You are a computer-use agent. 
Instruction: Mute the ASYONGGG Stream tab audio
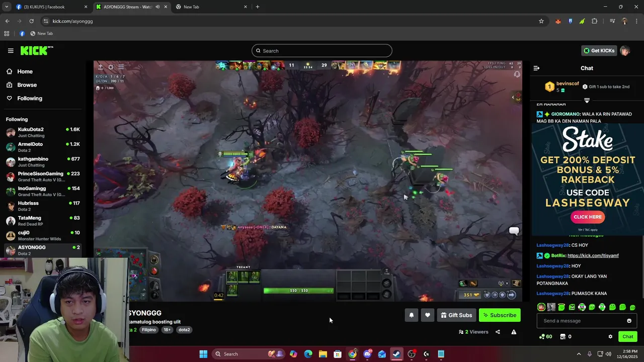click(157, 7)
